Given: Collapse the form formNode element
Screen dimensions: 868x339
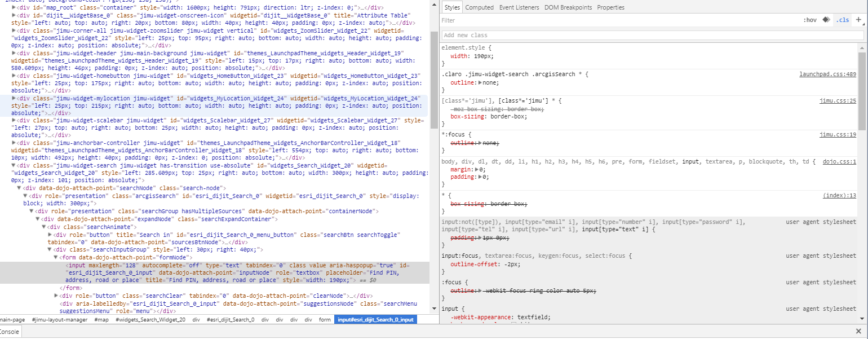Looking at the screenshot, I should click(56, 257).
